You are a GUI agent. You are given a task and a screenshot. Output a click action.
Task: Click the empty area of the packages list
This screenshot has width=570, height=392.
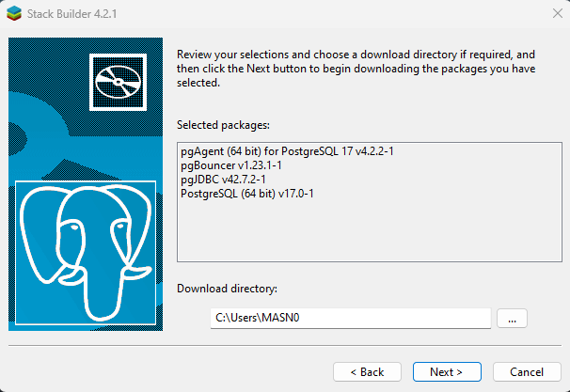(369, 230)
